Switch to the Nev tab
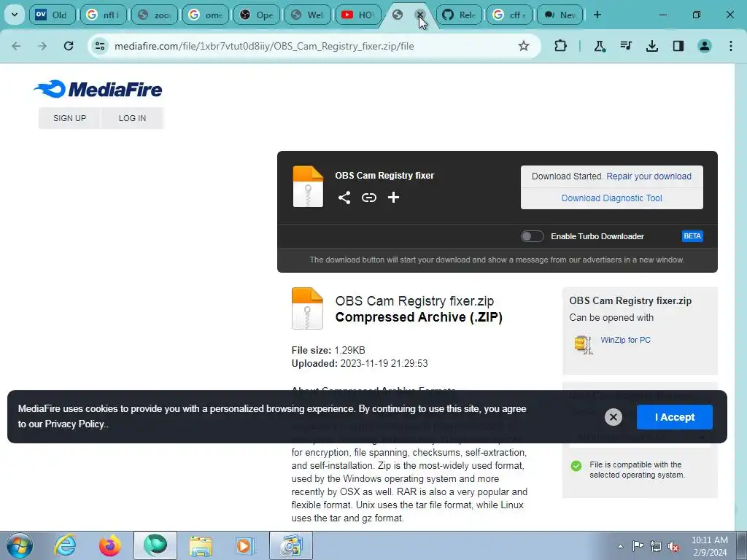747x560 pixels. tap(560, 15)
